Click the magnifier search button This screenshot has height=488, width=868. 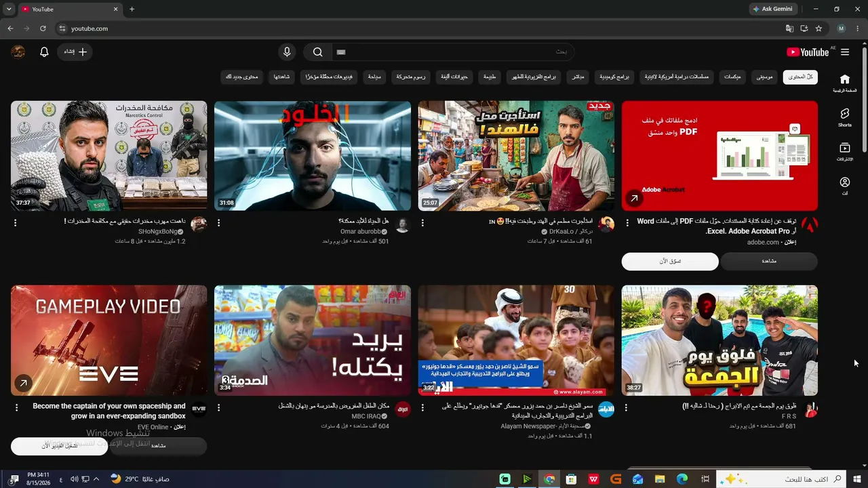tap(317, 52)
